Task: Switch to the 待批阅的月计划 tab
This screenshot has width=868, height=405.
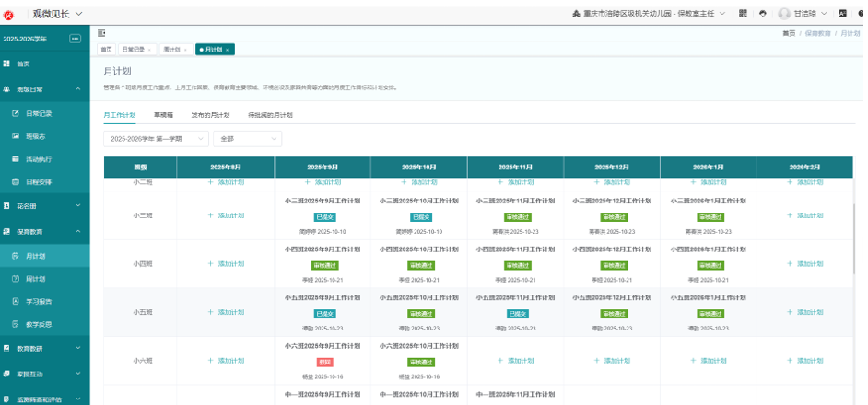Action: pyautogui.click(x=270, y=115)
